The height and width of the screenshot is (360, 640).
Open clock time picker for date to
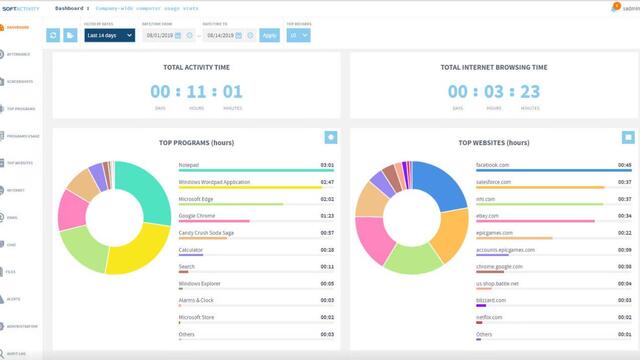point(250,36)
